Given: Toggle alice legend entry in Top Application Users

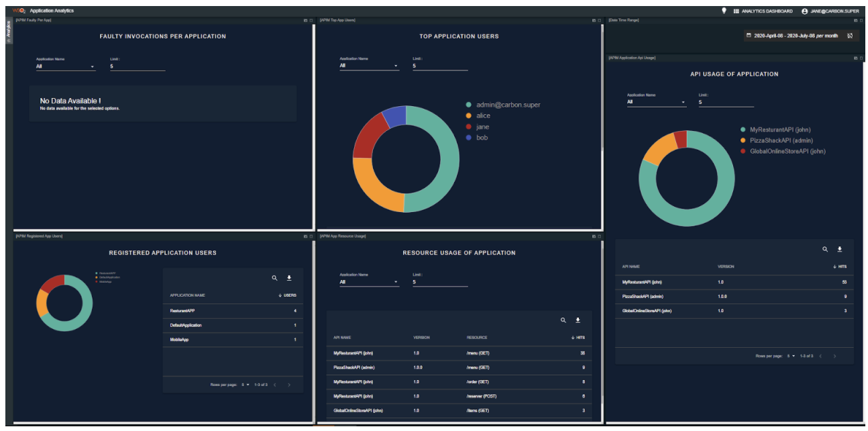Looking at the screenshot, I should (x=478, y=115).
